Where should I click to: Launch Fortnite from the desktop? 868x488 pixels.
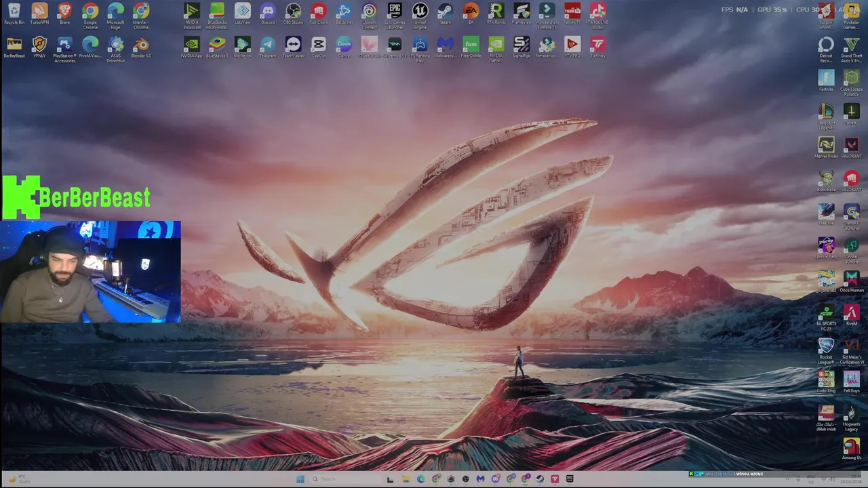tap(826, 81)
